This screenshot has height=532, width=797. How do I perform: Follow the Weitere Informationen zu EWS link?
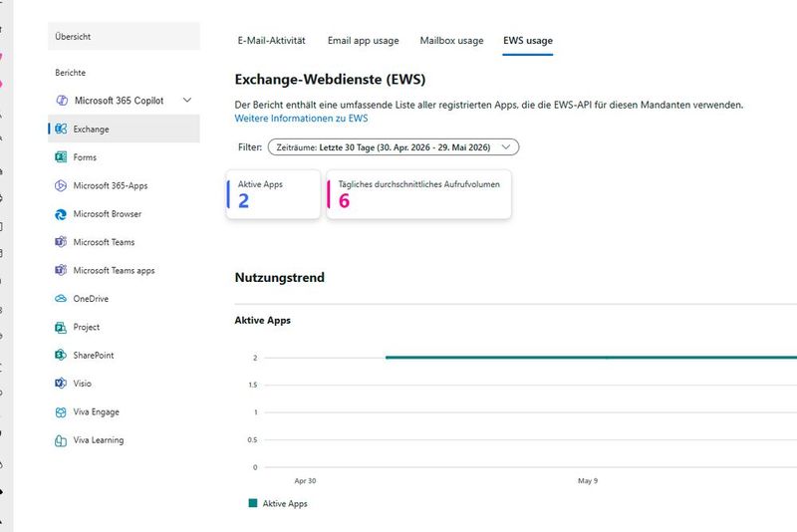(x=301, y=119)
